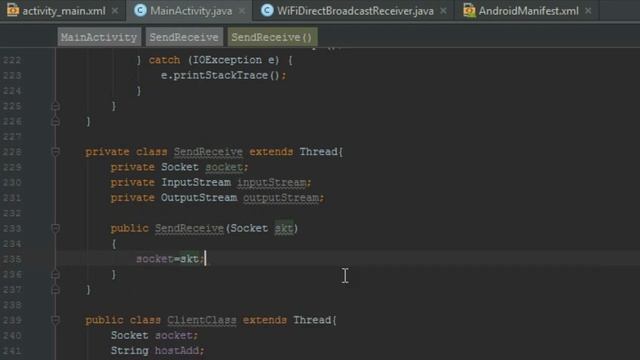Click the public keyword on line 233
The width and height of the screenshot is (640, 360).
point(129,228)
